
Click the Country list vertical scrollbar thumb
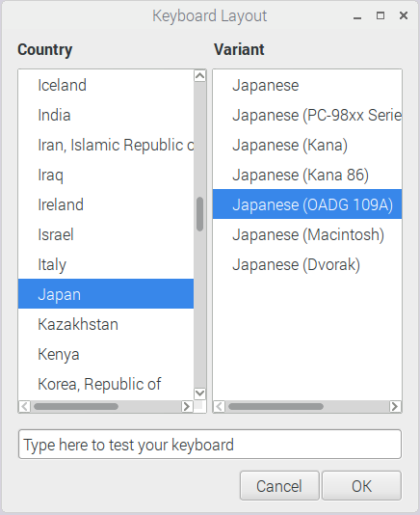pos(199,214)
